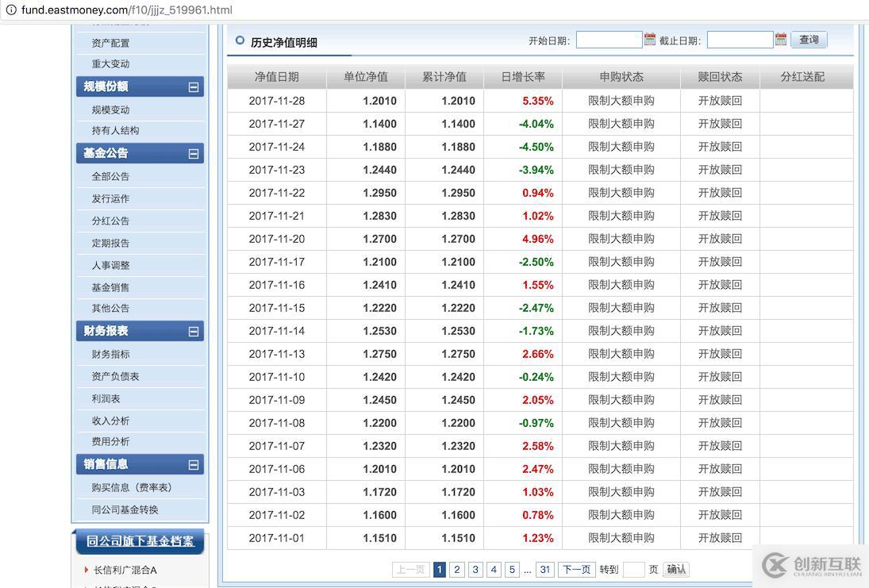Focus the 转到 page number input box
Viewport: 869px width, 588px height.
633,569
